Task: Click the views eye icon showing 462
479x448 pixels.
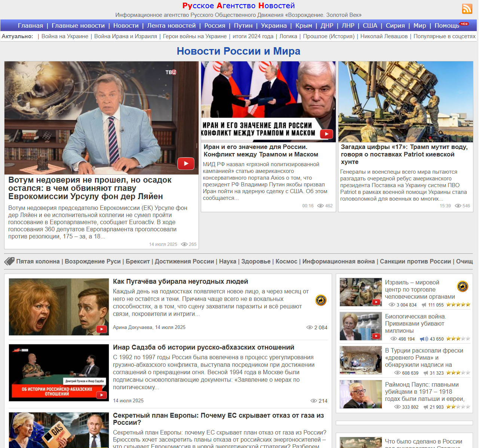Action: click(320, 206)
